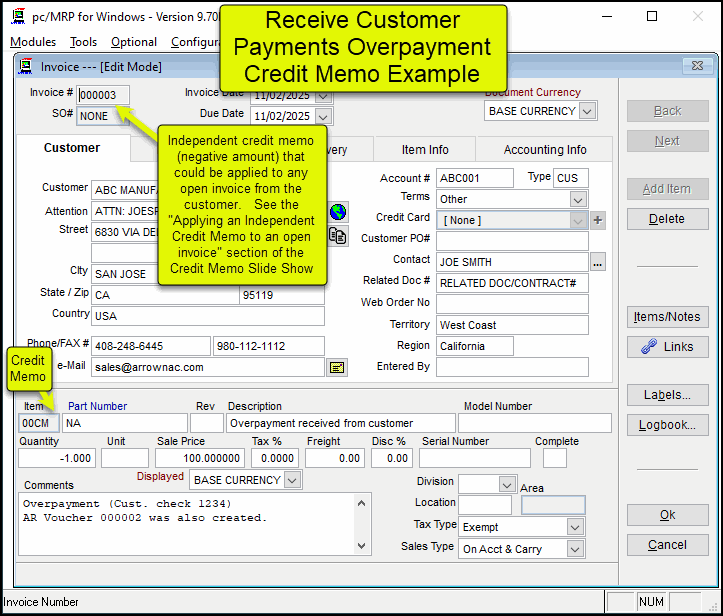Expand the Sales Type dropdown
Image resolution: width=723 pixels, height=616 pixels.
coord(575,548)
